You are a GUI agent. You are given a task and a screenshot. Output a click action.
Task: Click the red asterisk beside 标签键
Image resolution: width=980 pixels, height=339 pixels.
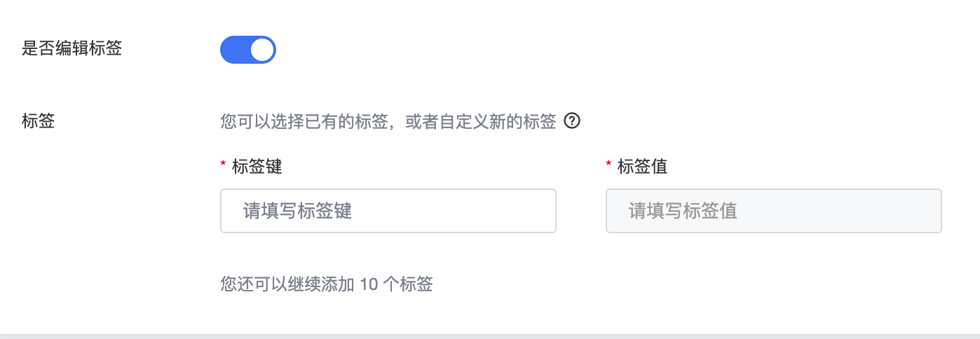pos(223,167)
